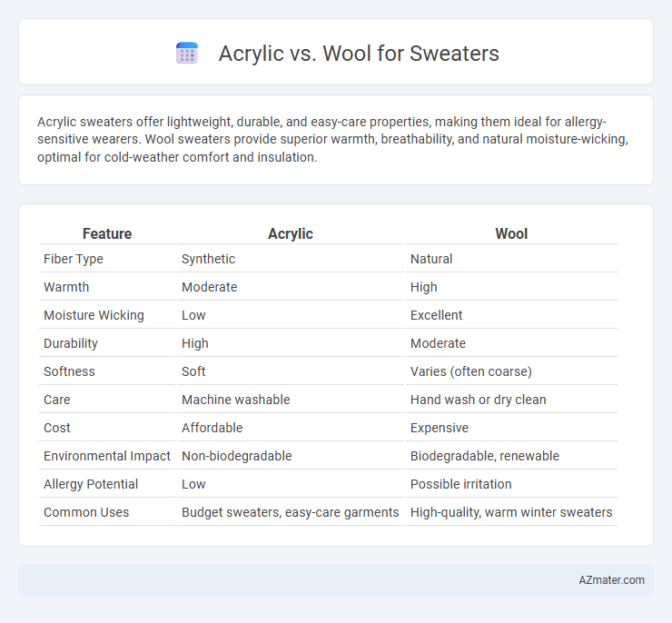Click the 'Care' row label
Screen dimensions: 672x623
[57, 400]
